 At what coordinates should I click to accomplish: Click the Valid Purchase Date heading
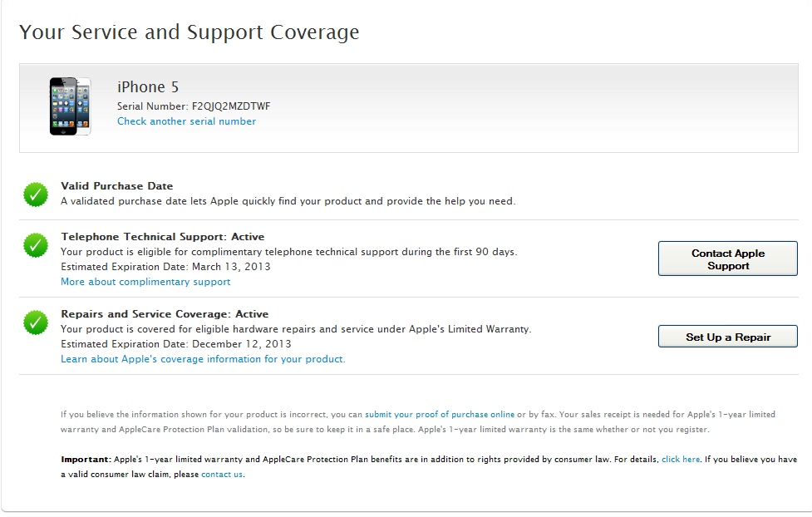click(117, 186)
